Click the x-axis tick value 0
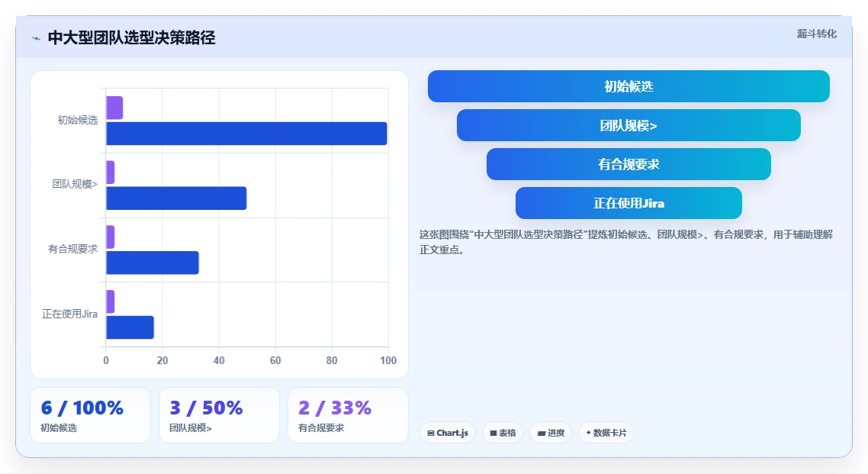The height and width of the screenshot is (474, 868). tap(106, 360)
